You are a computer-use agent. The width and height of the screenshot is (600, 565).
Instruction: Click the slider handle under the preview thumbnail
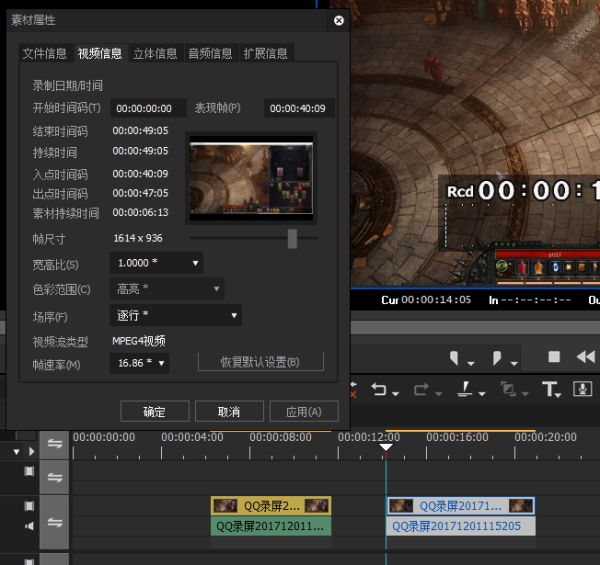(292, 238)
